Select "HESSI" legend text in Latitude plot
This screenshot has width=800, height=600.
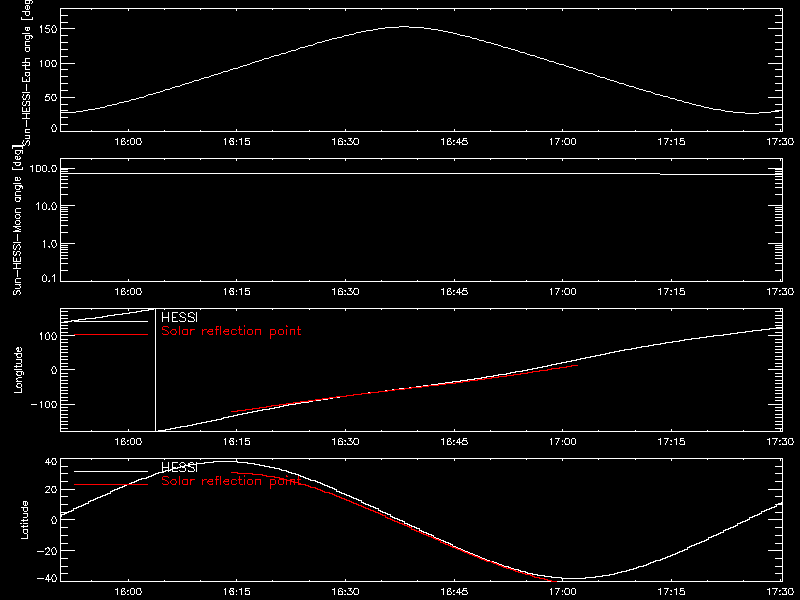(x=179, y=467)
